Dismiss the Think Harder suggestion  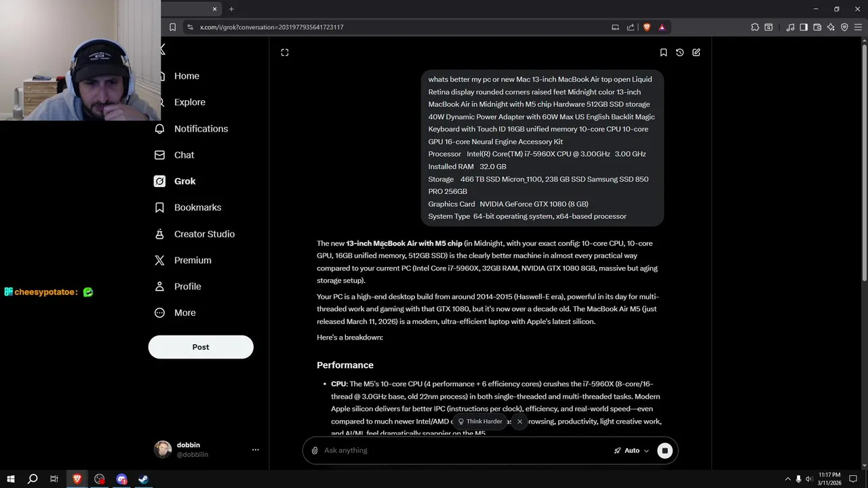519,422
